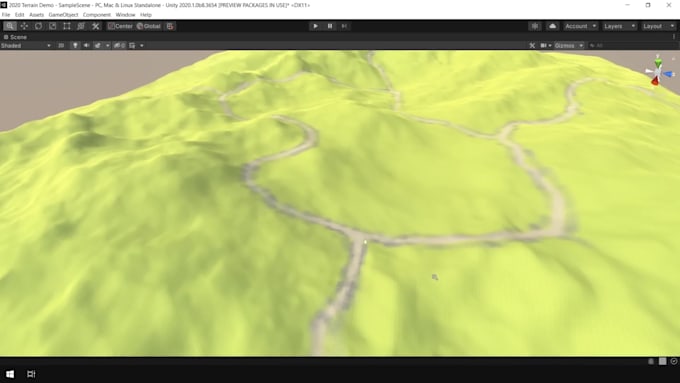Screen dimensions: 680x383
Task: Open the Window menu
Action: click(x=125, y=15)
